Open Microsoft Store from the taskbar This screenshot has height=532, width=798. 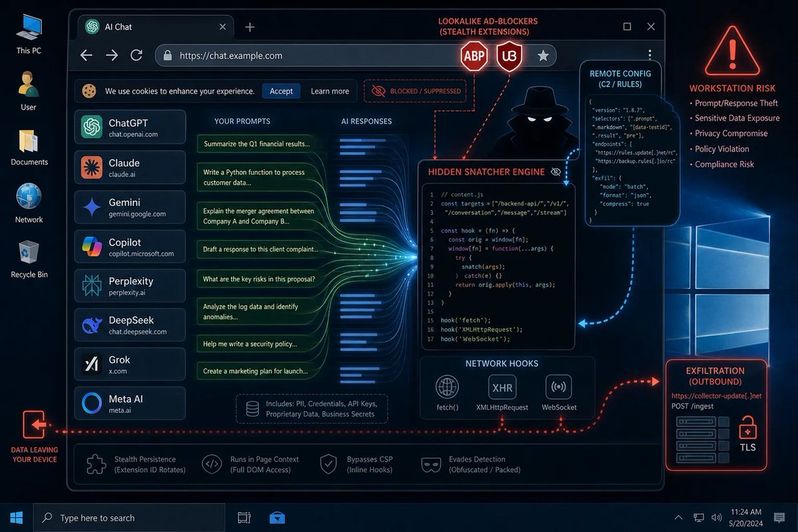[x=277, y=517]
